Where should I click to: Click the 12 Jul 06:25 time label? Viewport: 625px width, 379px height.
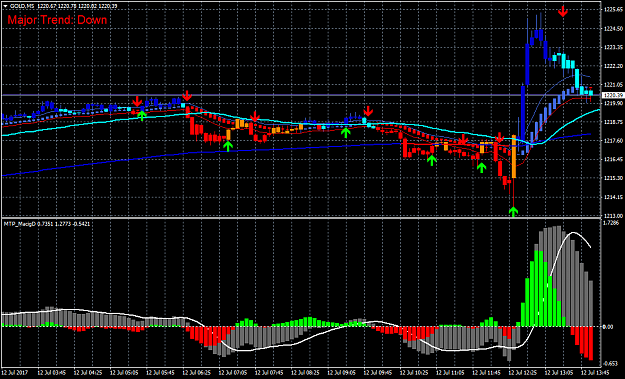coord(197,373)
